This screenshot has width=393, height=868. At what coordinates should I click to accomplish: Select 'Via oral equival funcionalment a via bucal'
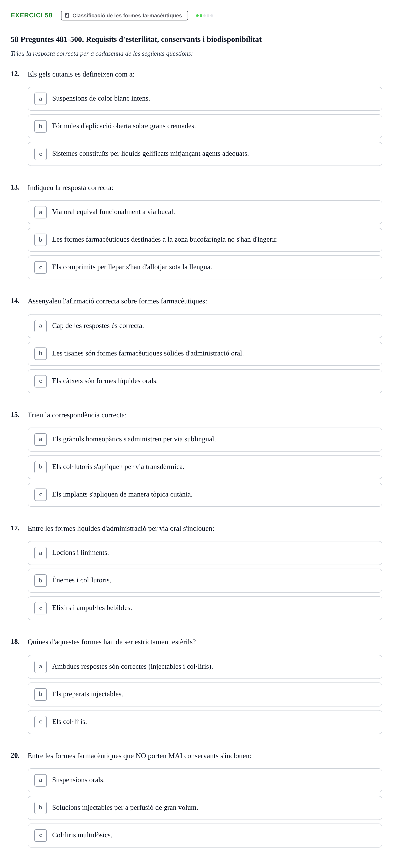[205, 212]
